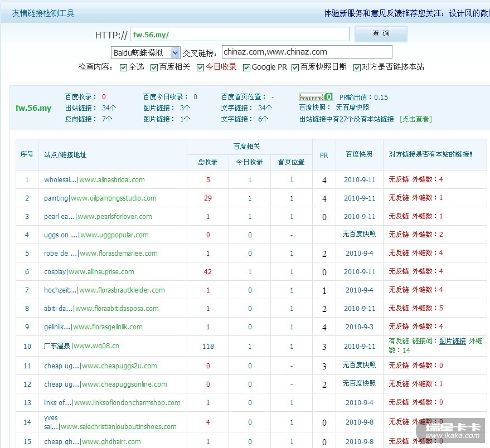Toggle the 全选 checkbox
The width and height of the screenshot is (490, 448).
pos(124,67)
